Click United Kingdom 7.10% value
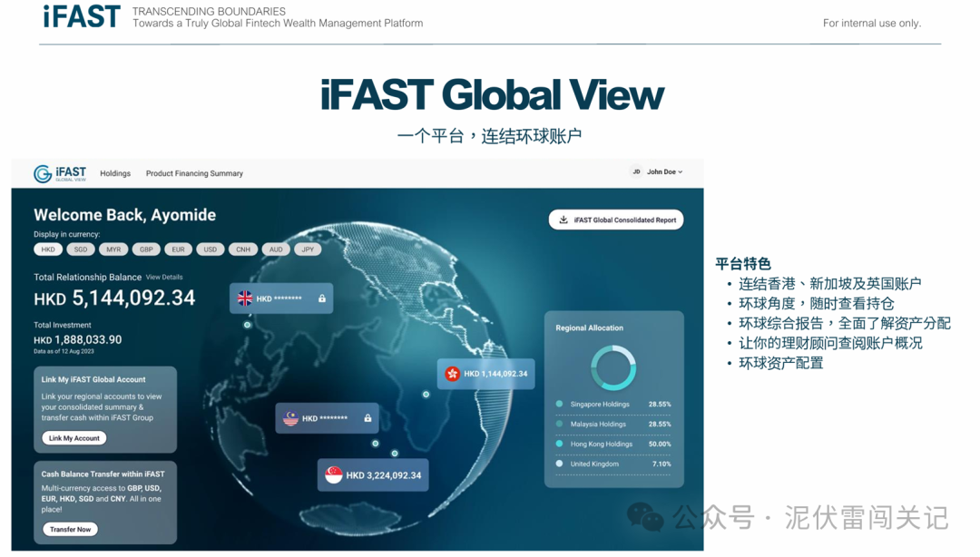Image resolution: width=980 pixels, height=557 pixels. 661,464
